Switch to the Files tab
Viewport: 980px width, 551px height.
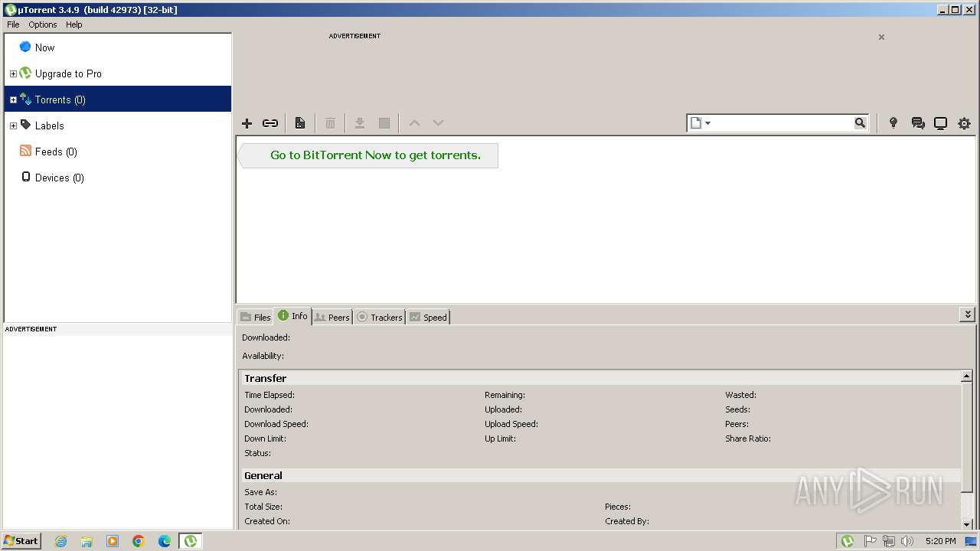255,317
